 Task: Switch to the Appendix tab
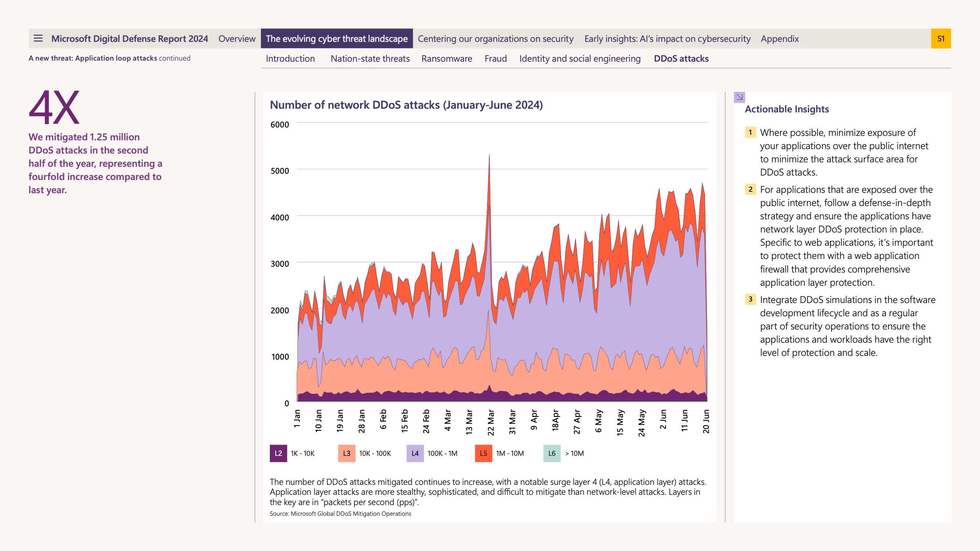click(x=780, y=39)
